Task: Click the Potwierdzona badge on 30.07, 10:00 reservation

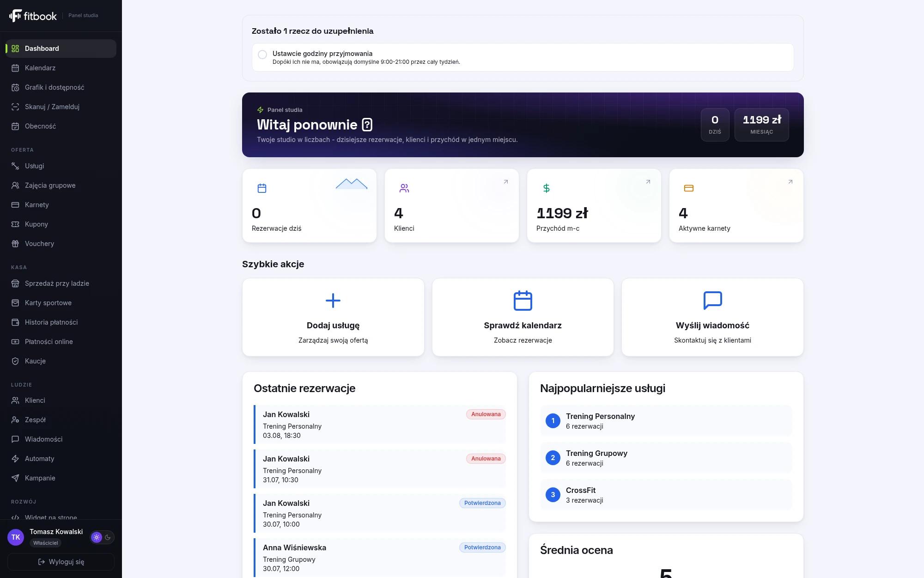Action: 482,503
